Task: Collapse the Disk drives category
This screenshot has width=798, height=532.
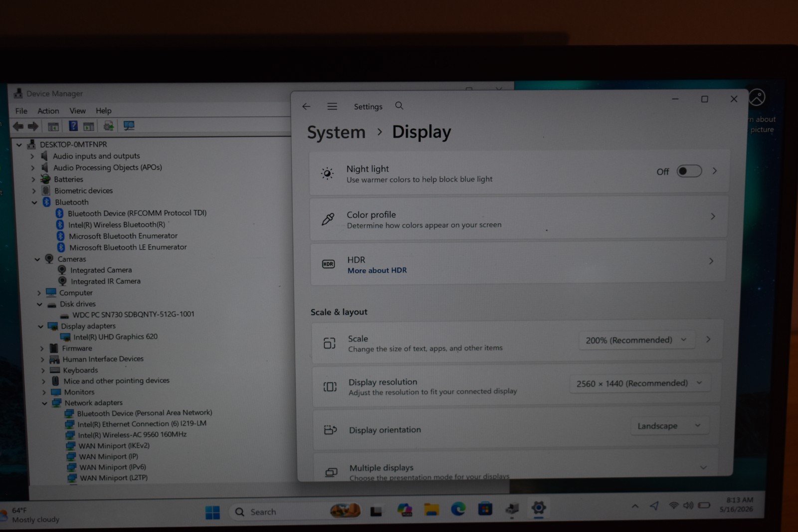Action: tap(39, 304)
